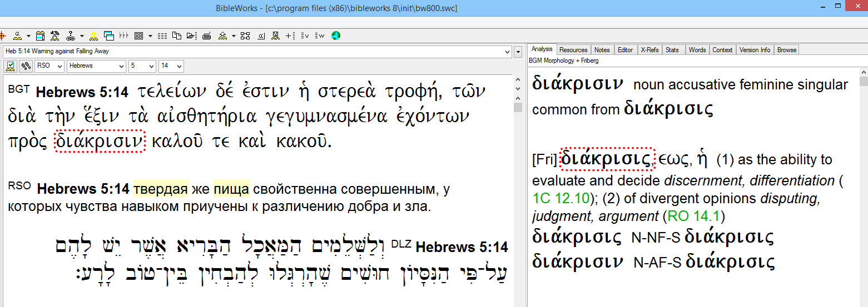Viewport: 868px width, 307px height.
Task: Open dropdown arrow next to question mark icon
Action: click(82, 36)
